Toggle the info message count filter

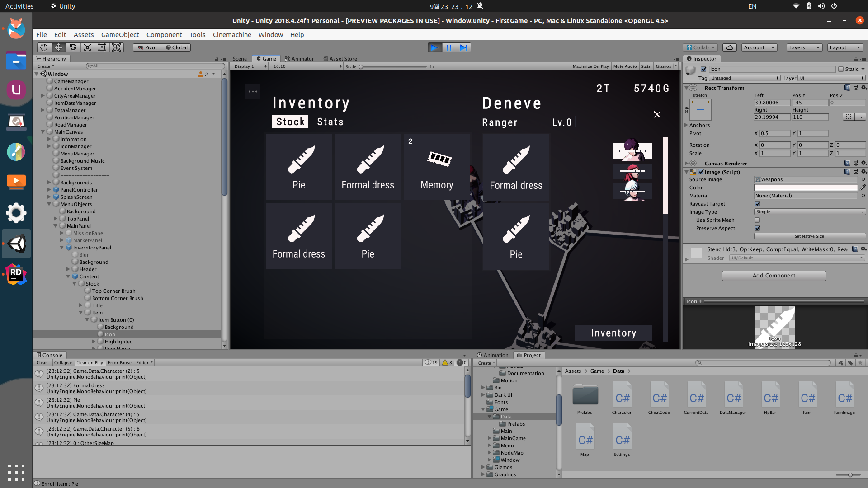[432, 362]
